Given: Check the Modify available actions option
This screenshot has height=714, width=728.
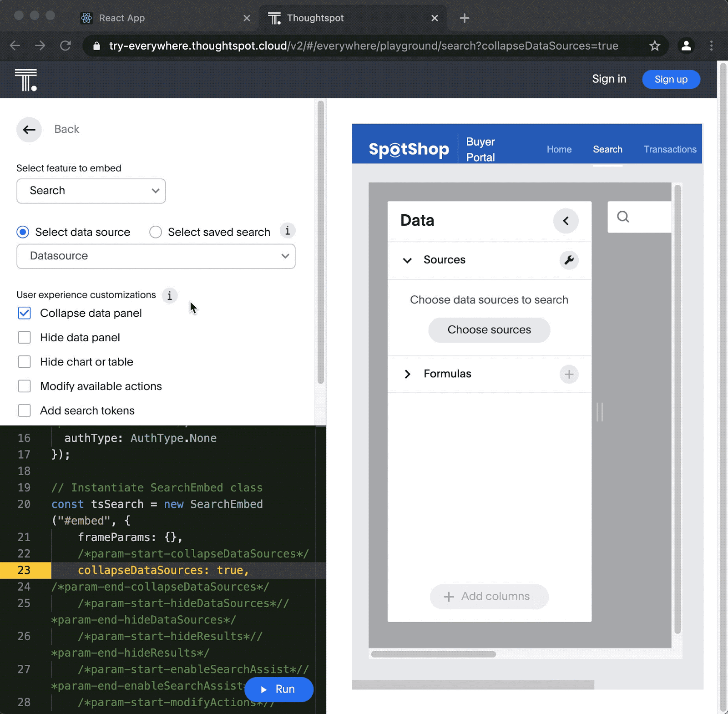Looking at the screenshot, I should pos(25,386).
